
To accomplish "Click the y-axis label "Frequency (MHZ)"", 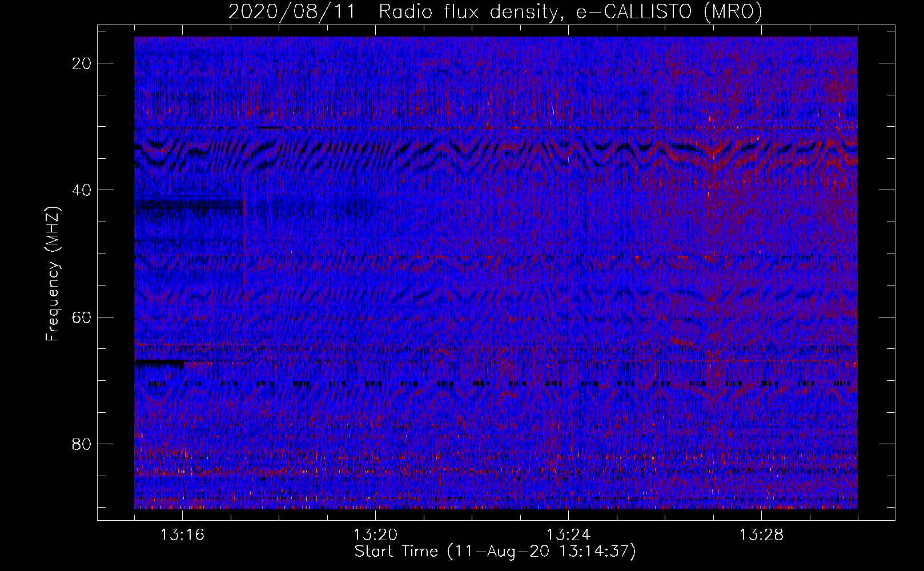I will point(53,274).
